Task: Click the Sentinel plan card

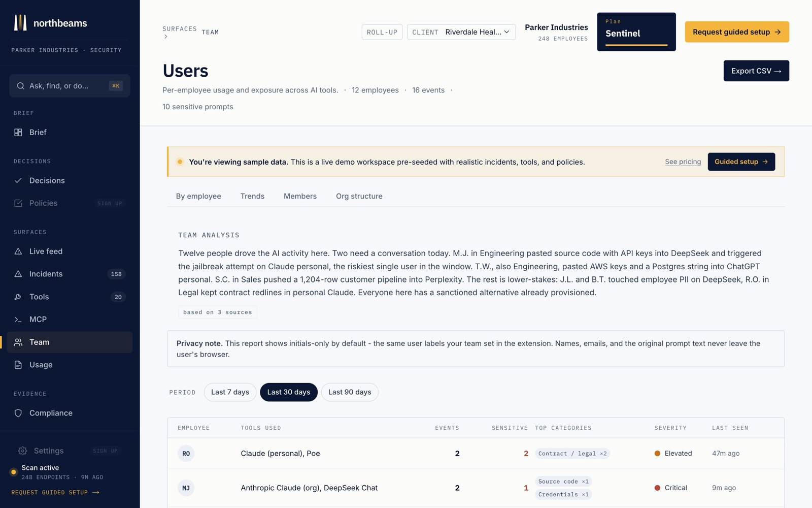Action: click(x=636, y=32)
